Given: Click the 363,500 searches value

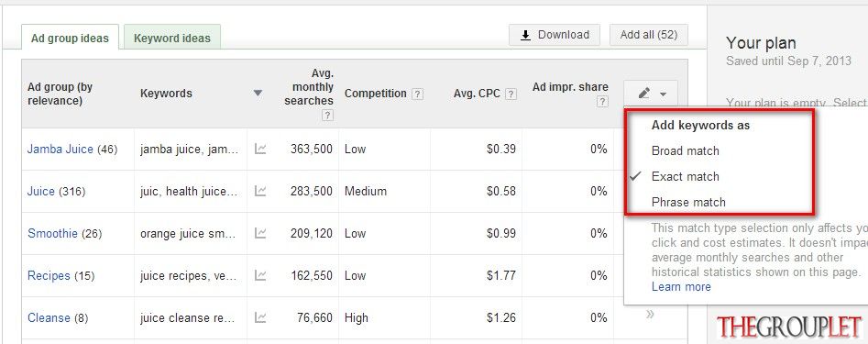Looking at the screenshot, I should [311, 149].
